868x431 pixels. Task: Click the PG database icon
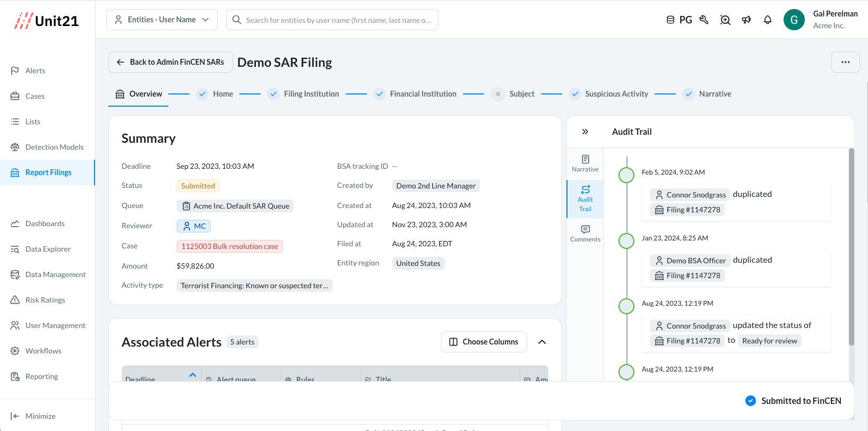click(x=671, y=20)
